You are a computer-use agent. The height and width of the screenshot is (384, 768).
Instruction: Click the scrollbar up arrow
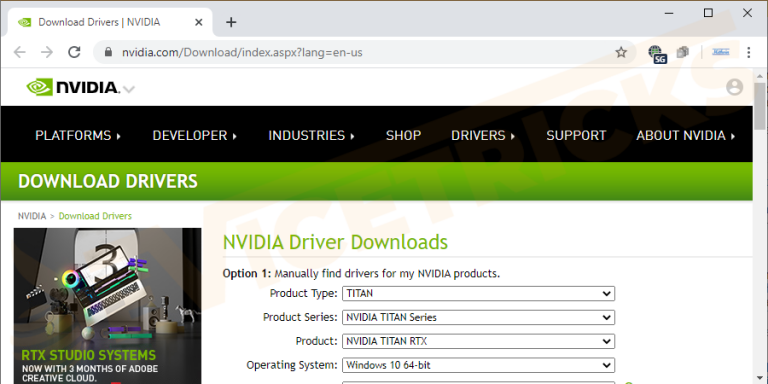click(x=760, y=76)
